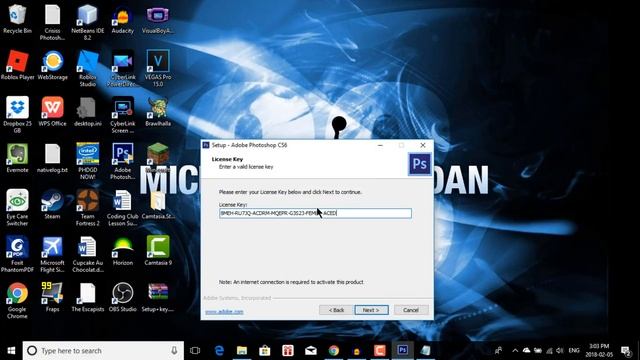
Task: Open File Explorer from the taskbar
Action: pos(242,351)
